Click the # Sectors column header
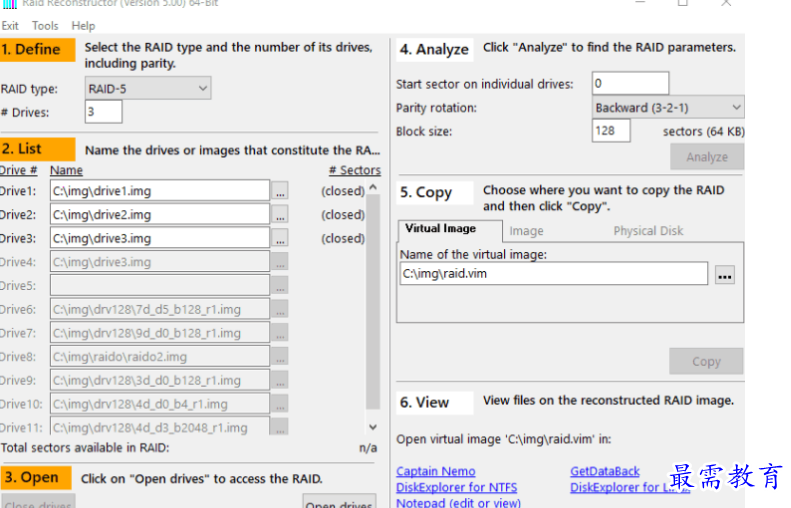791x508 pixels. pyautogui.click(x=355, y=170)
